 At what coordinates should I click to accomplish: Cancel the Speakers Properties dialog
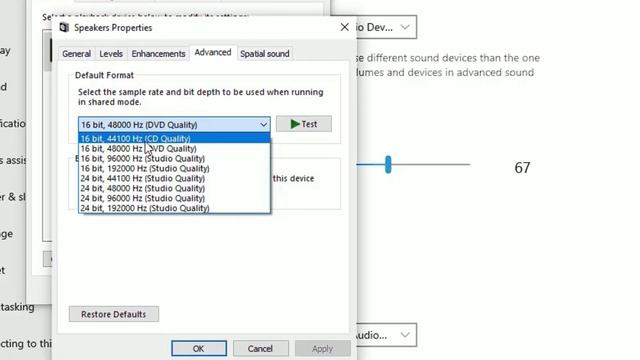tap(260, 349)
